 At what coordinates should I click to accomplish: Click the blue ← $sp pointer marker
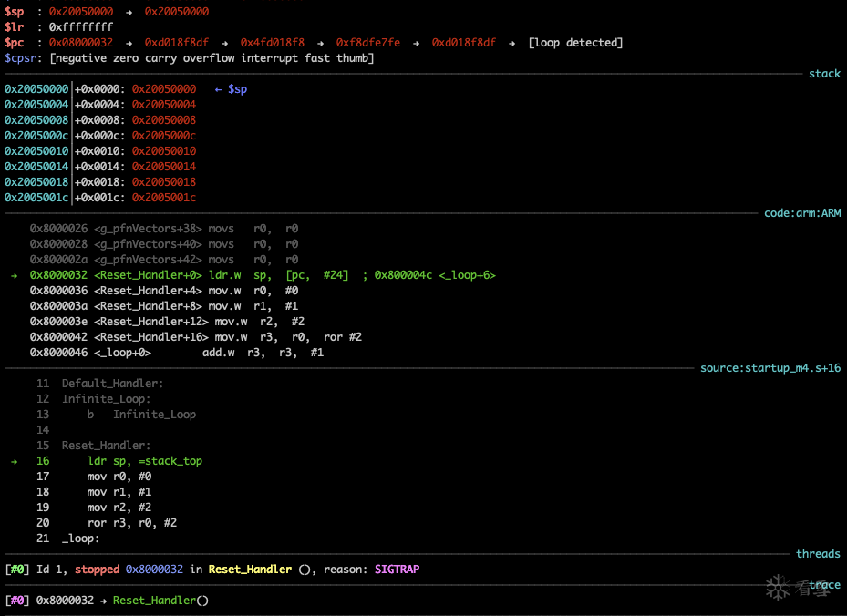pyautogui.click(x=231, y=89)
